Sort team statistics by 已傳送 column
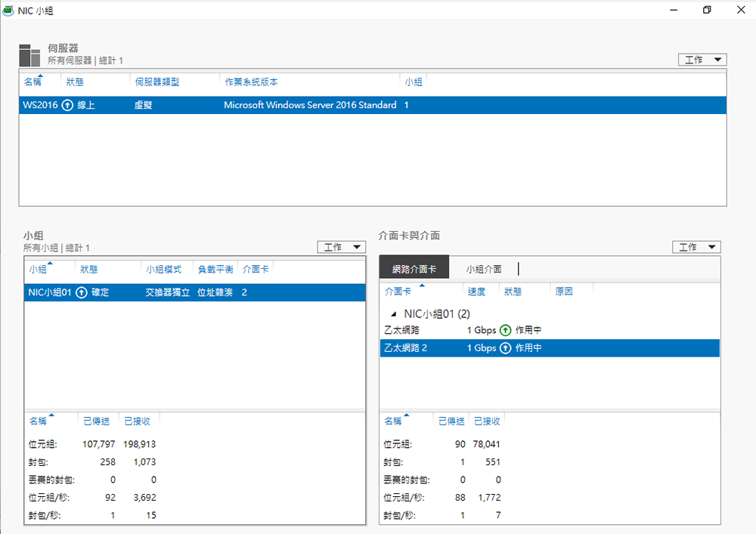Screen dimensions: 756x534 coord(97,421)
